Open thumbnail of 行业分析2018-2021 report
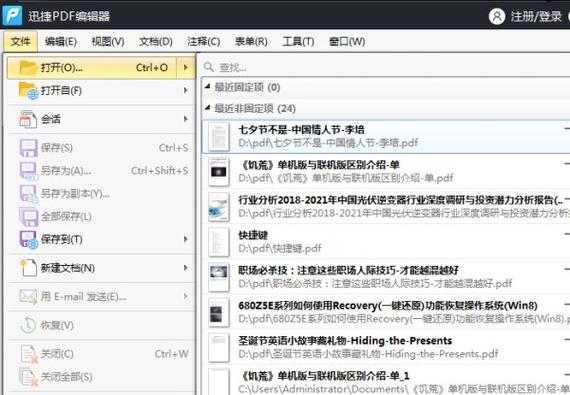 pos(219,207)
